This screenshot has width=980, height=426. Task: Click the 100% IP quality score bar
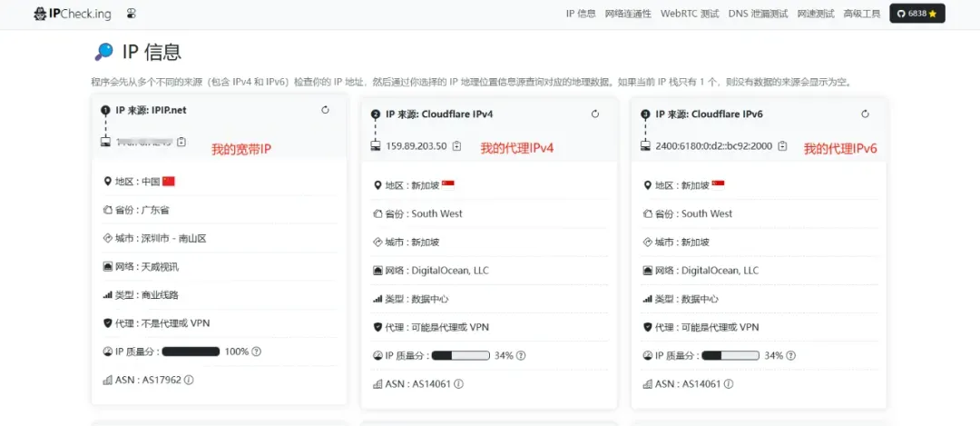(191, 352)
